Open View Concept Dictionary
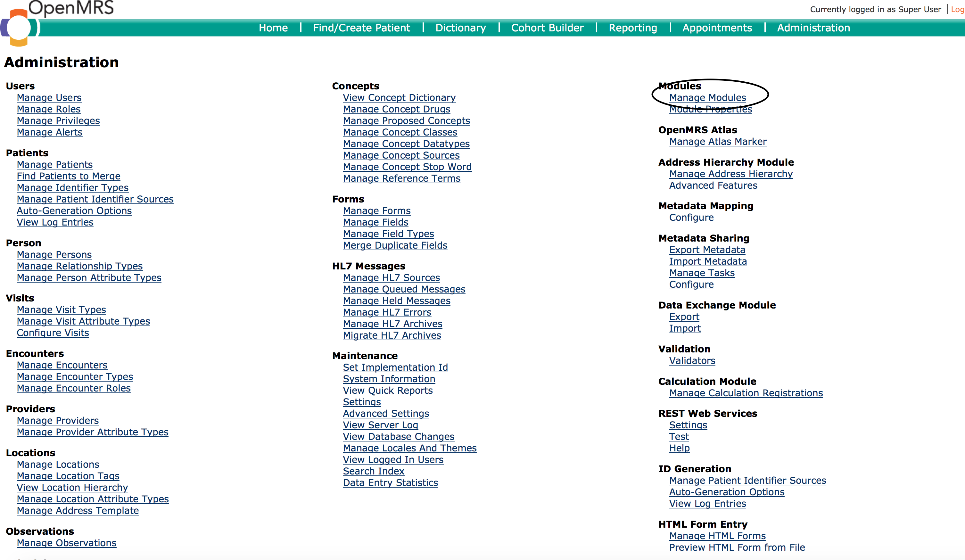Image resolution: width=965 pixels, height=560 pixels. [399, 98]
